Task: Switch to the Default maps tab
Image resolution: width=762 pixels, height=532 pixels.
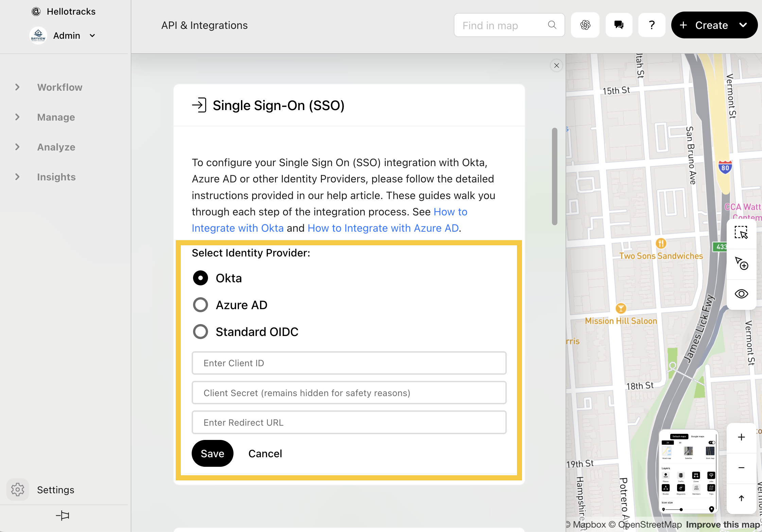Action: 680,437
